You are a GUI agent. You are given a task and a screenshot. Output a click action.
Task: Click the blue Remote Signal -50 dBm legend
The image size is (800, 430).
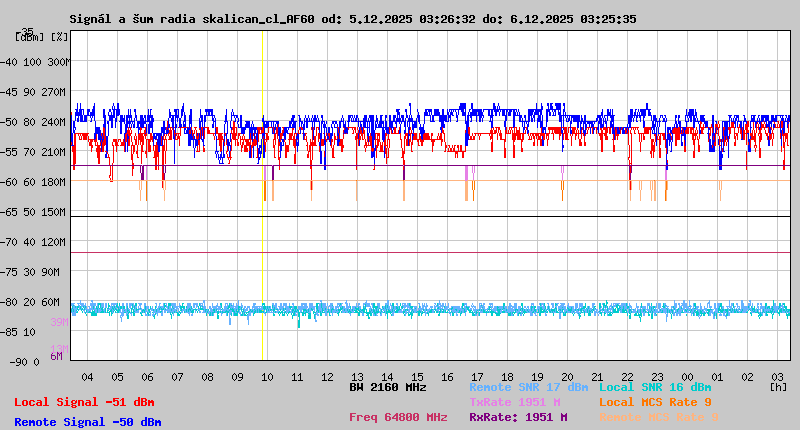[x=87, y=422]
